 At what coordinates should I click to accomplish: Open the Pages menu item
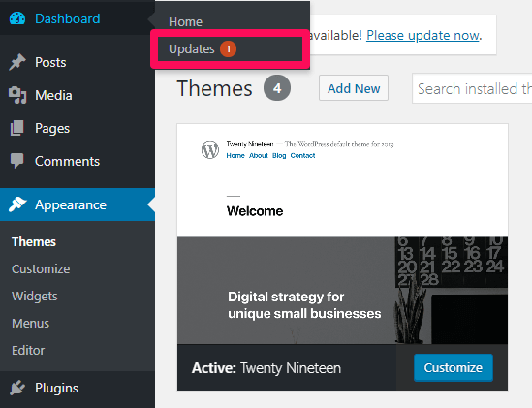coord(78,128)
